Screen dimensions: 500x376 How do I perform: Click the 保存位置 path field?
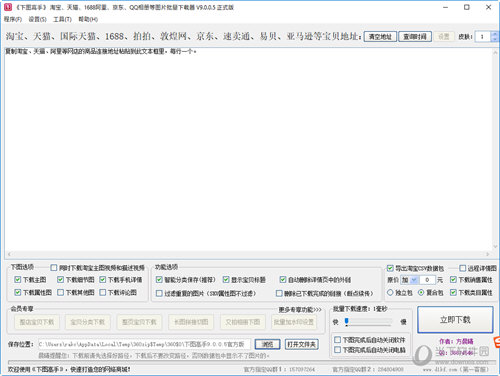click(144, 344)
